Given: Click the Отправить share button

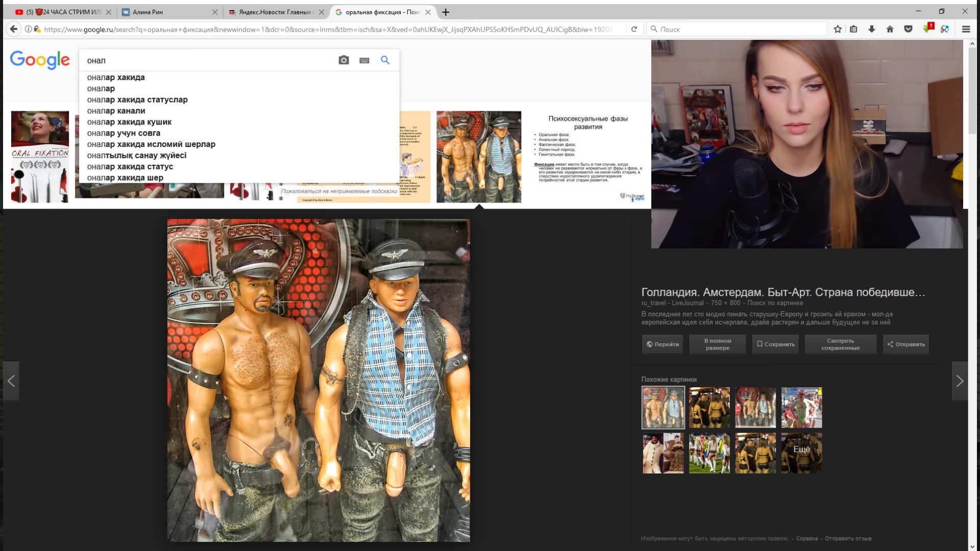Looking at the screenshot, I should [x=906, y=344].
